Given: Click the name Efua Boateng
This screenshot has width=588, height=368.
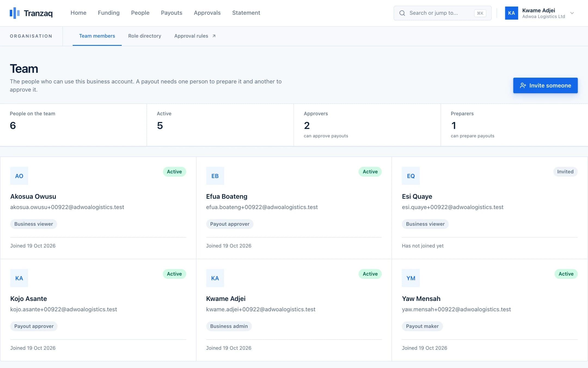Looking at the screenshot, I should 226,197.
